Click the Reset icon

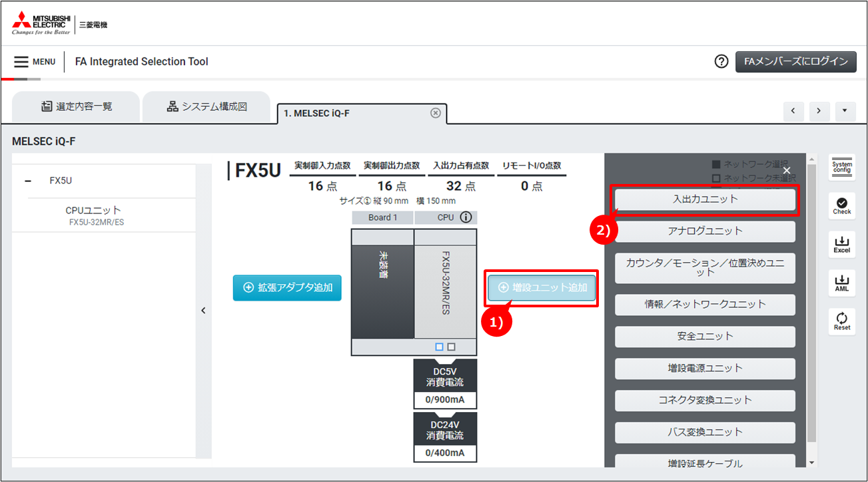[842, 321]
